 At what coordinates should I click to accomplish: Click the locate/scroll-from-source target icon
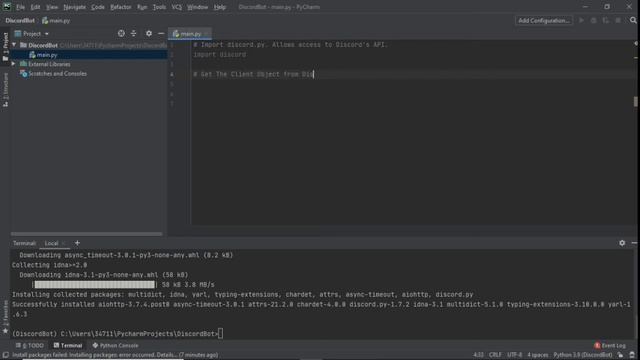(x=121, y=33)
